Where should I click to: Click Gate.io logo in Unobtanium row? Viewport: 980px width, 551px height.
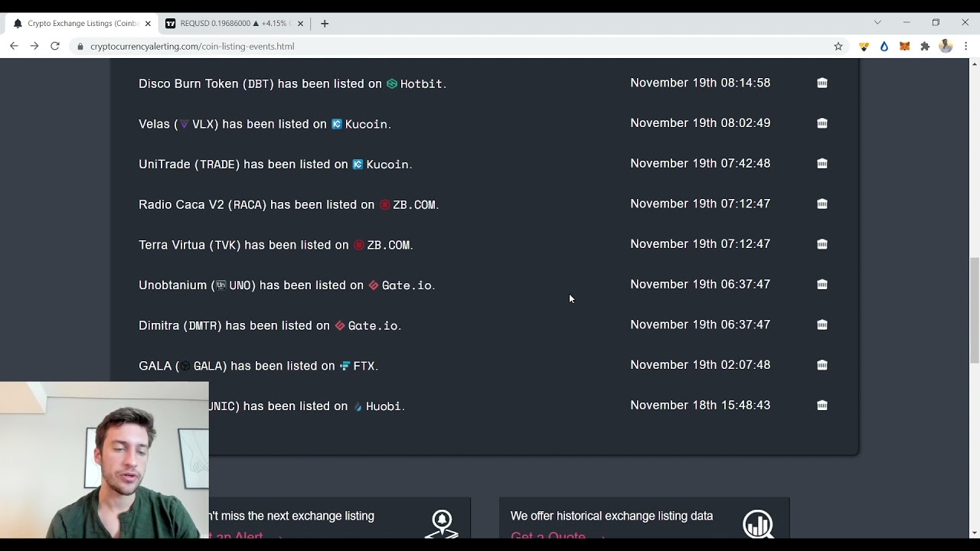[x=374, y=285]
